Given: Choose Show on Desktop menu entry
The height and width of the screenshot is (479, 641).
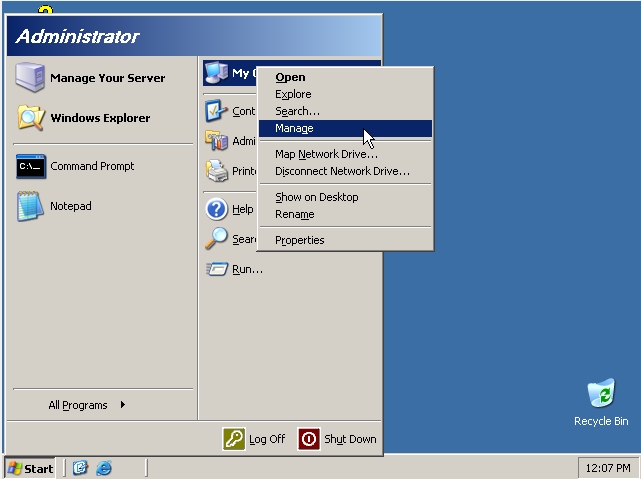Looking at the screenshot, I should coord(345,197).
